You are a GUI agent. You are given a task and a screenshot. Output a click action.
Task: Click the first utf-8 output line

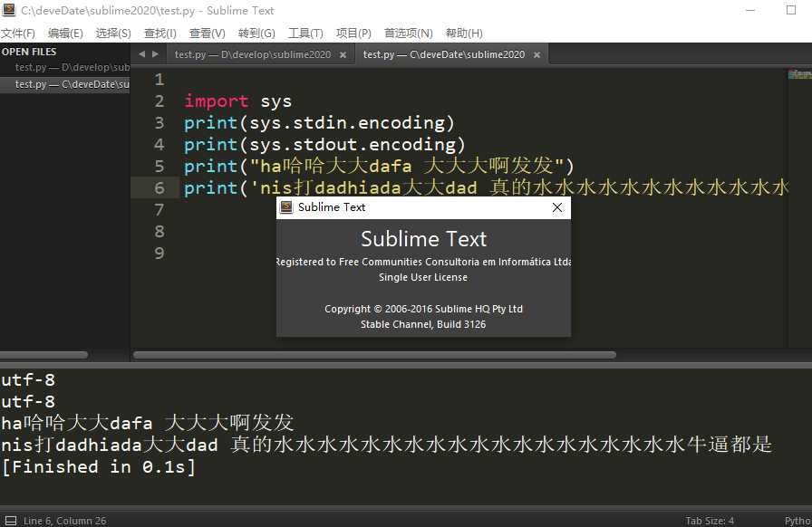[28, 380]
